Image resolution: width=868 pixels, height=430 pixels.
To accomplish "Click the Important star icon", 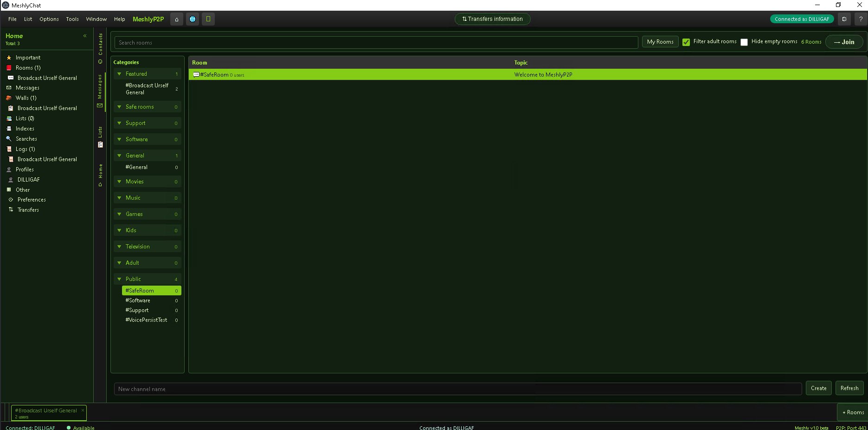I will click(x=9, y=58).
